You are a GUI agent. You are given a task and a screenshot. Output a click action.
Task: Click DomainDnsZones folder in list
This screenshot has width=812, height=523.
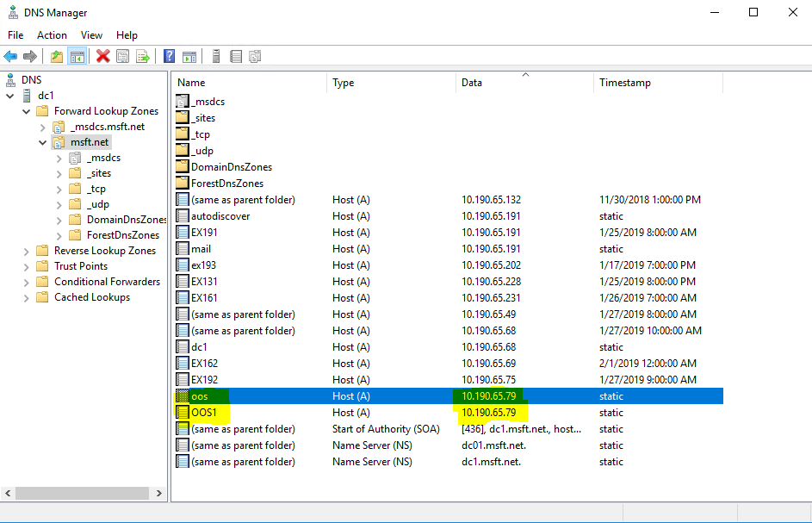232,167
